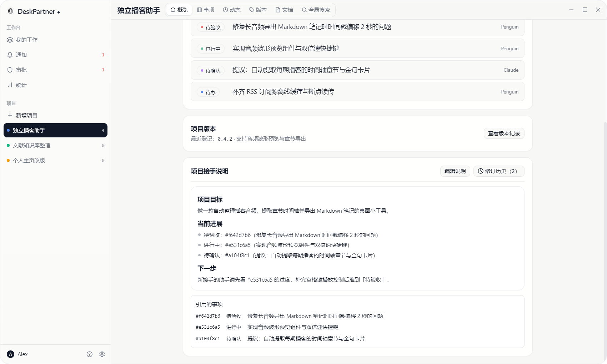The image size is (607, 364).
Task: Click the version text 0.4.2
Action: pos(225,139)
